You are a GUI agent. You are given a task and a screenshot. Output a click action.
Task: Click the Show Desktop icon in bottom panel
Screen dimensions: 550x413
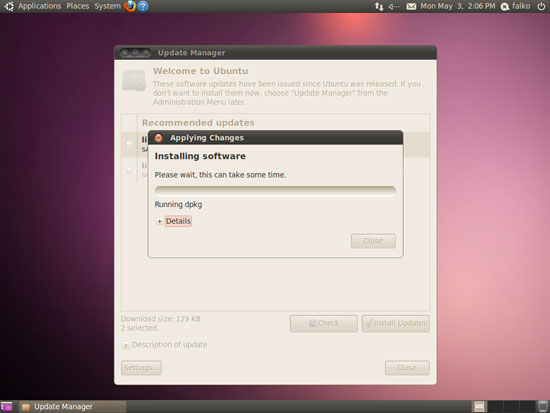tap(6, 407)
